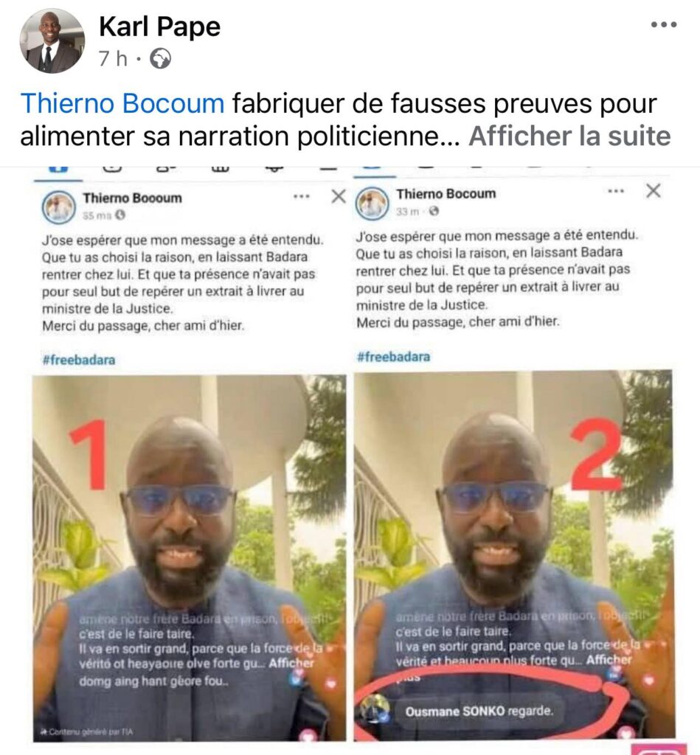Open post options three-dot menu

(663, 24)
